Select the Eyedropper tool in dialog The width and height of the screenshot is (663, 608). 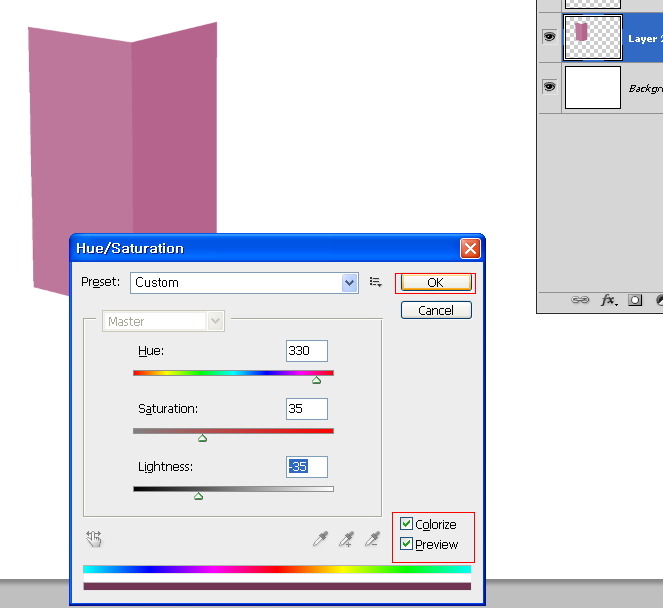[x=321, y=539]
